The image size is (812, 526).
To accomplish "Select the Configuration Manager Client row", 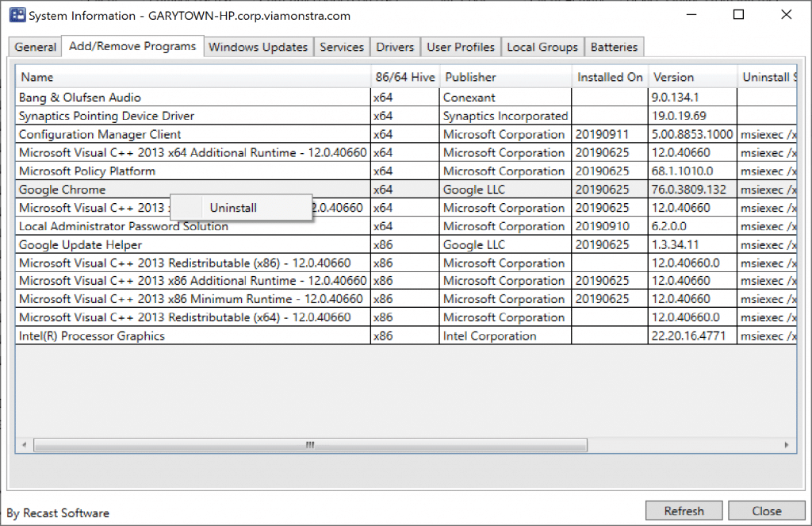I will (x=100, y=135).
